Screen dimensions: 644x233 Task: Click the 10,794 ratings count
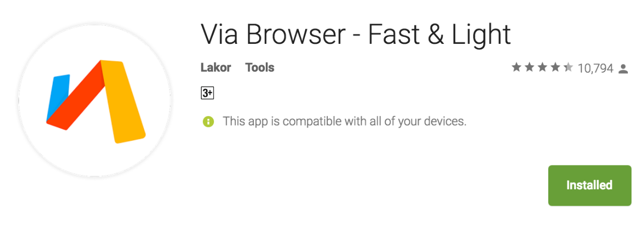[x=595, y=68]
